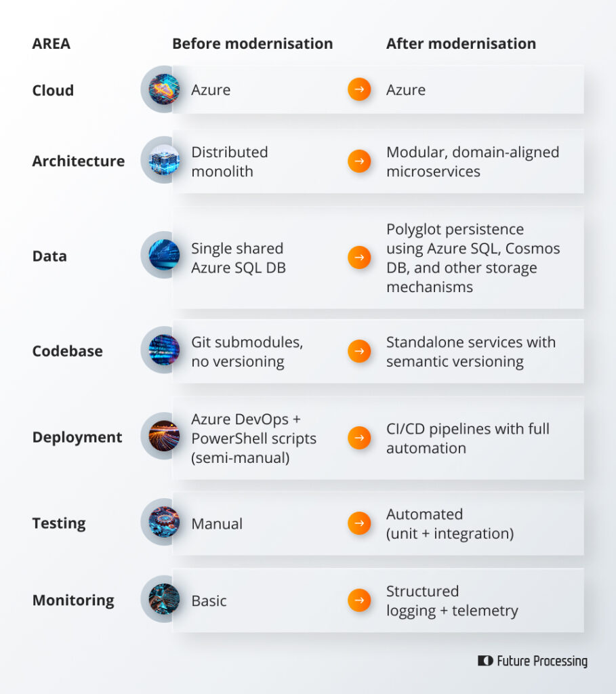Click the orange arrow in Monitoring row
616x694 pixels.
tap(359, 600)
